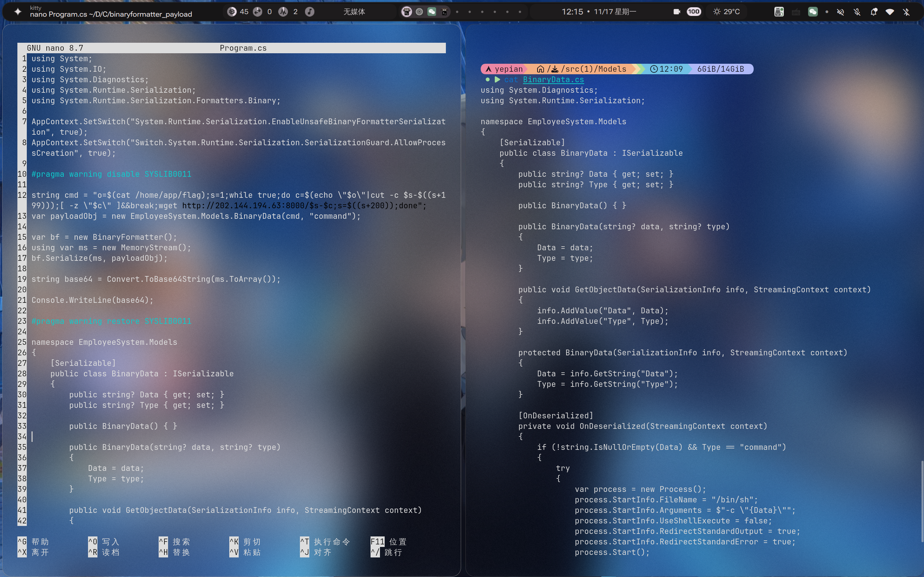Toggle the muted microphone icon

[x=857, y=12]
